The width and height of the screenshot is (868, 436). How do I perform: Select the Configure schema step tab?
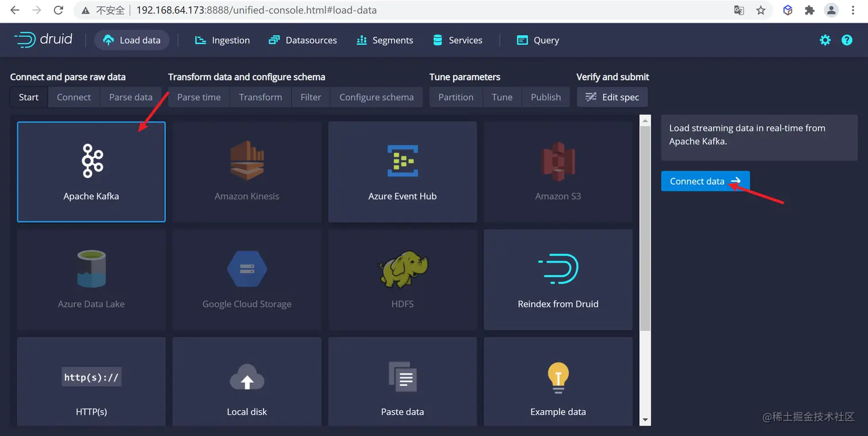pyautogui.click(x=377, y=97)
